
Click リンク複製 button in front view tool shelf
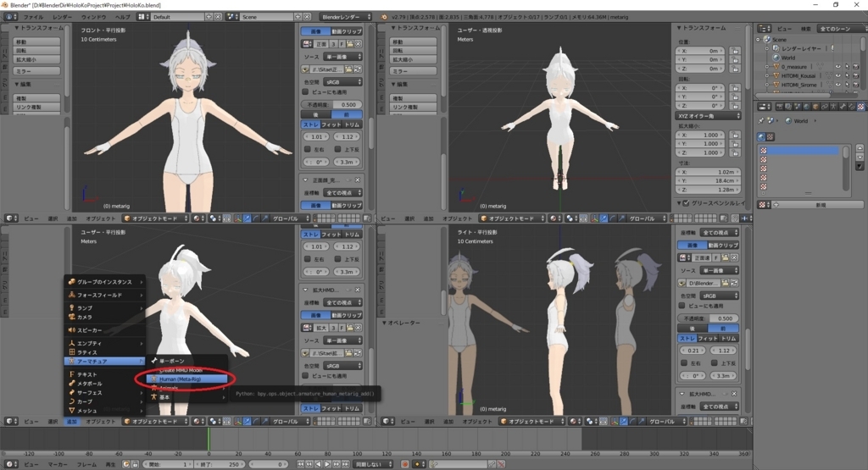[x=36, y=107]
